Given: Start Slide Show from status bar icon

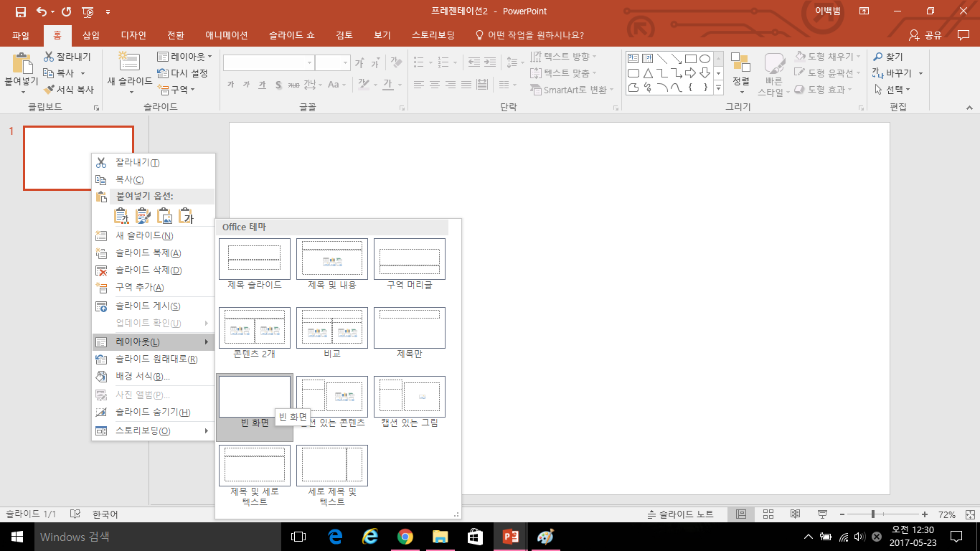Looking at the screenshot, I should [x=822, y=514].
